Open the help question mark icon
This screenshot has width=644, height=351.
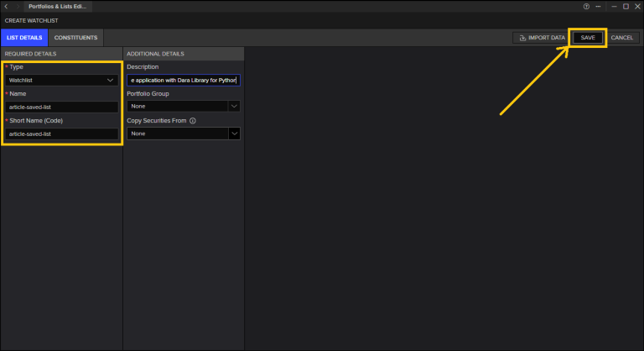586,7
